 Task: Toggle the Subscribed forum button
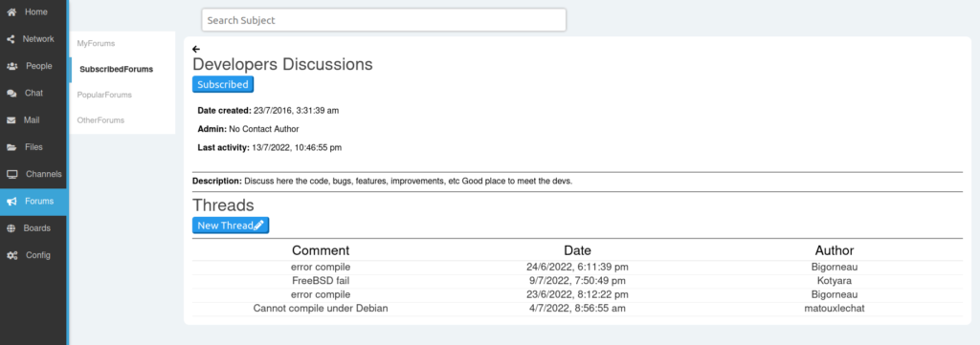click(x=222, y=84)
